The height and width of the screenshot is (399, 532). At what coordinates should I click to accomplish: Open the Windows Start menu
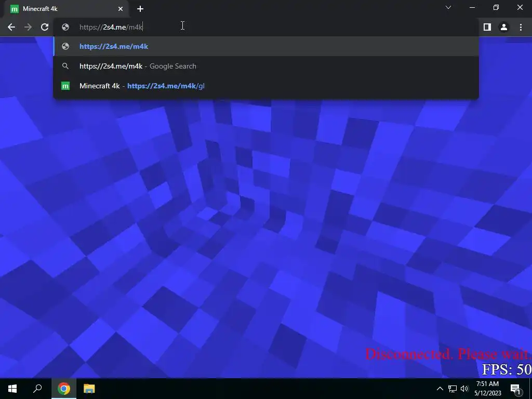12,389
